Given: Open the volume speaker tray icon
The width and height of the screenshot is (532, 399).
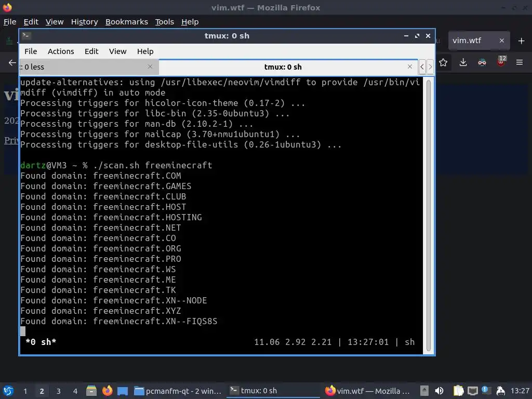Looking at the screenshot, I should tap(439, 391).
